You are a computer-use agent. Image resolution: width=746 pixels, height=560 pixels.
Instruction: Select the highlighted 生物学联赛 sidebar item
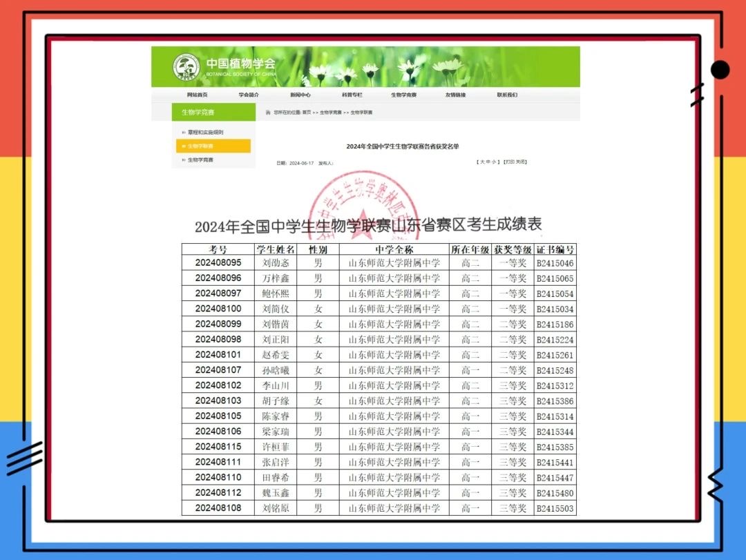pos(200,146)
